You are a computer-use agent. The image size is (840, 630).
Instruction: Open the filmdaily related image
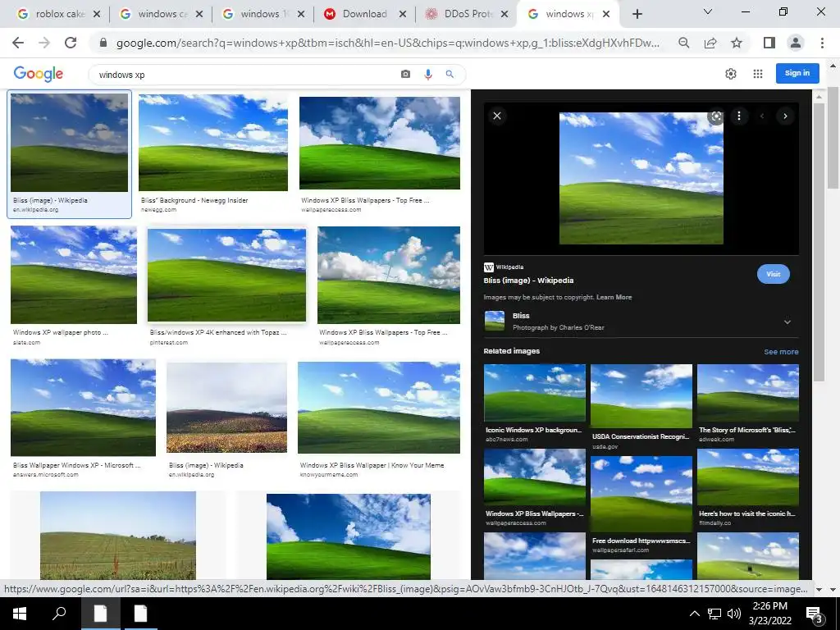tap(748, 477)
